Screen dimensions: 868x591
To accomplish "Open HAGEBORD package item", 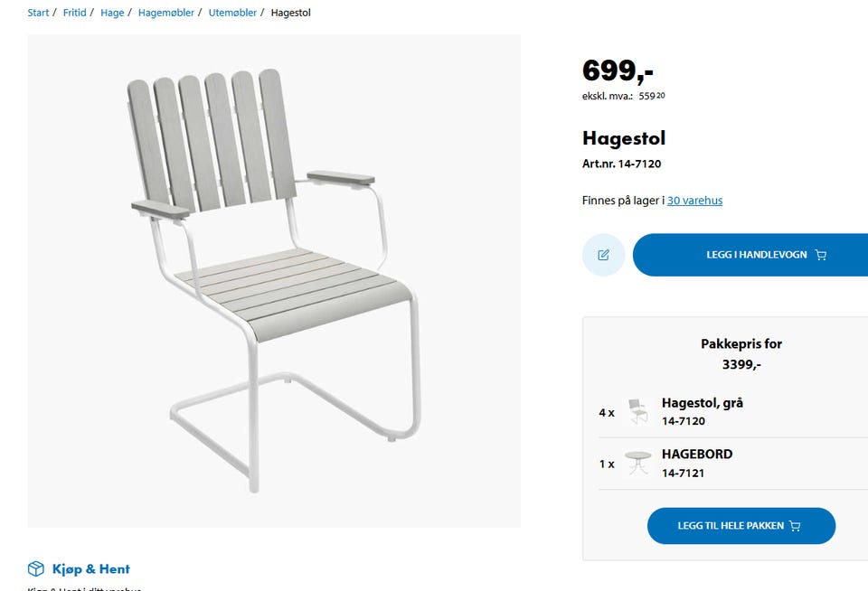I will pos(697,454).
